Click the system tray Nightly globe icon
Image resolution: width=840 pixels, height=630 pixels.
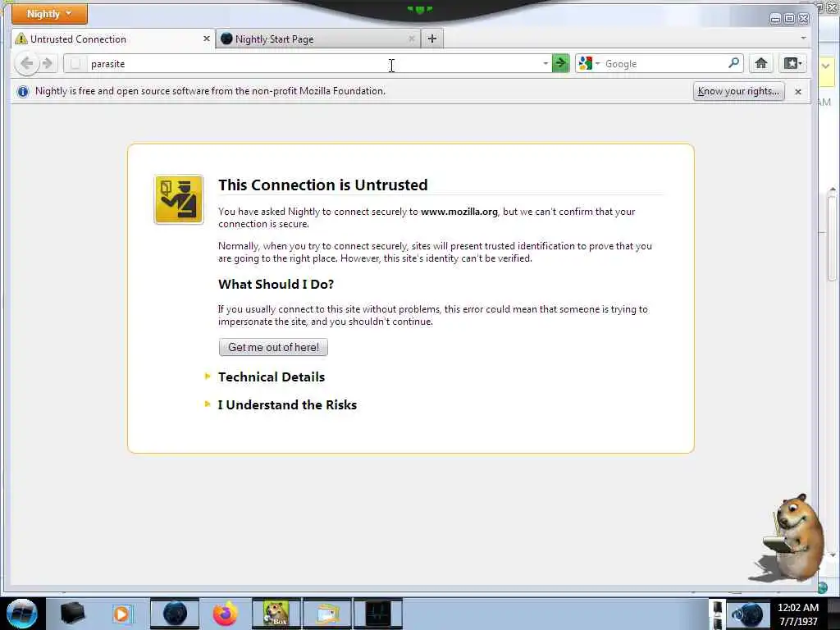(x=748, y=614)
